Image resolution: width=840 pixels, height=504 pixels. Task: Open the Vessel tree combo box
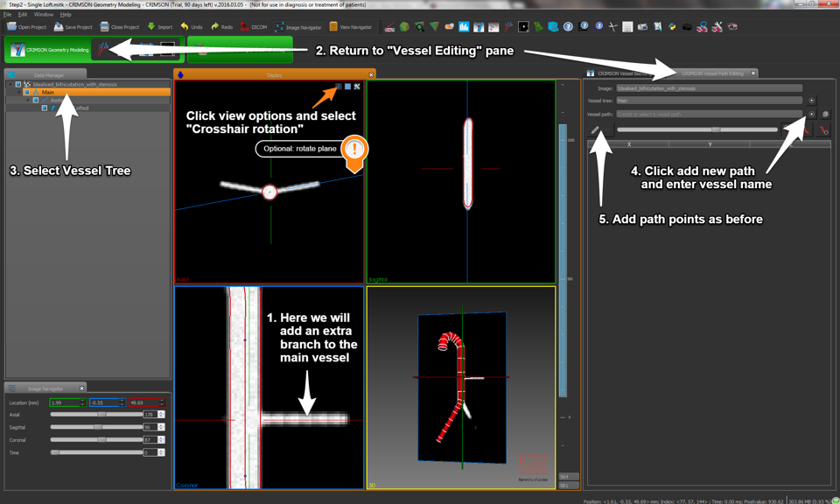point(709,101)
